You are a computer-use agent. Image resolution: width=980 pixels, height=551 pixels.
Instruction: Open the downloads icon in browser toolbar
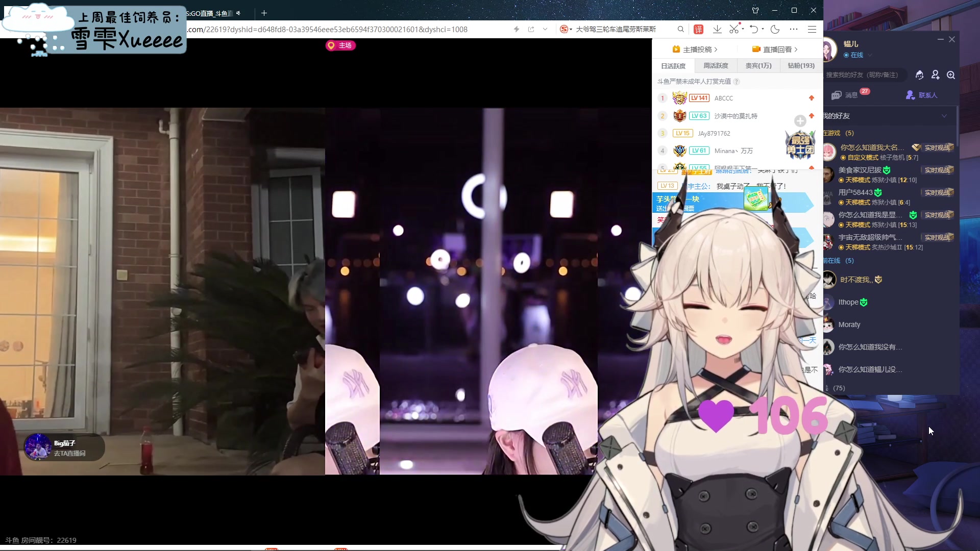717,29
